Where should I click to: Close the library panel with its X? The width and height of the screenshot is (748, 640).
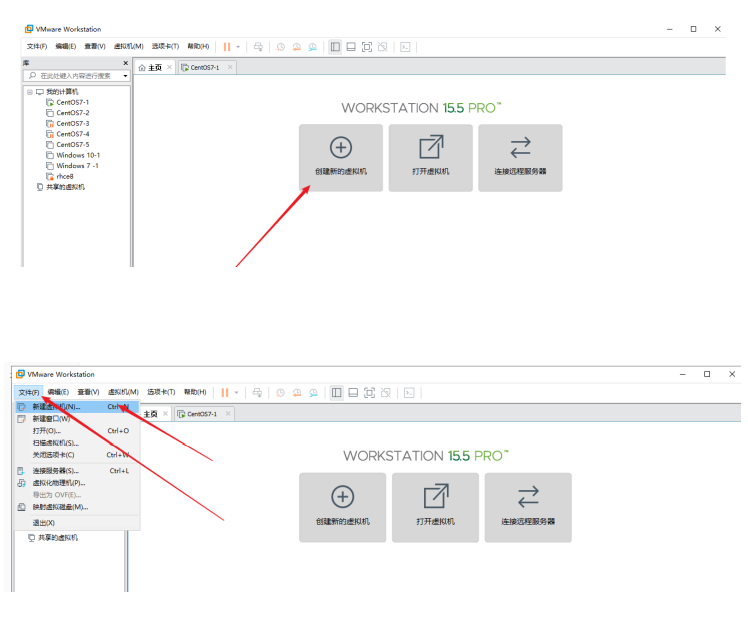(125, 63)
